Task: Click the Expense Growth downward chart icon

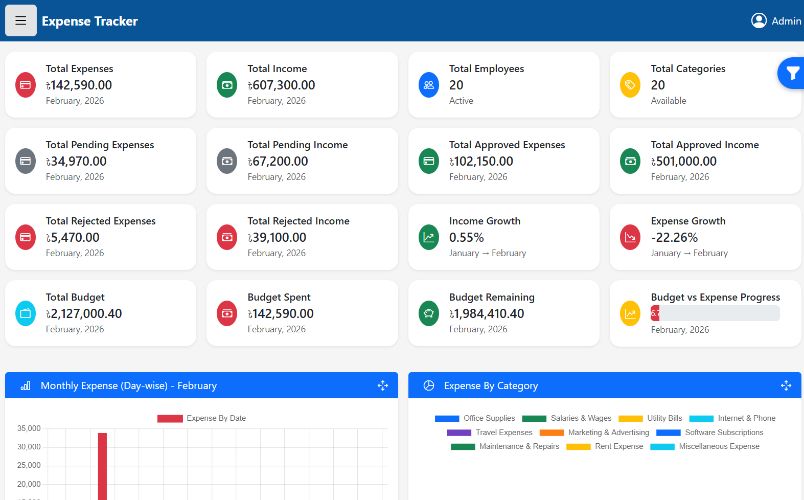Action: point(630,237)
